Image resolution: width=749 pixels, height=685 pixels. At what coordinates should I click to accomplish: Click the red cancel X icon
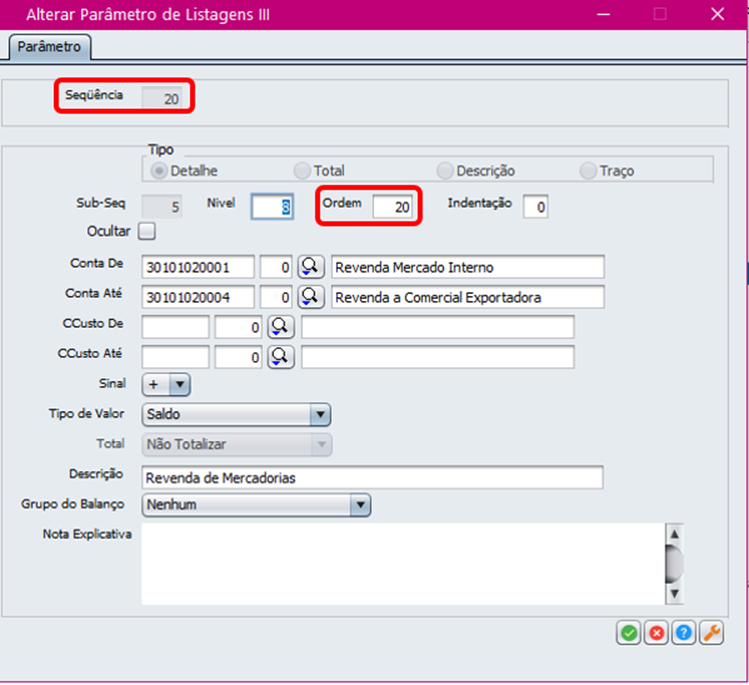(656, 633)
